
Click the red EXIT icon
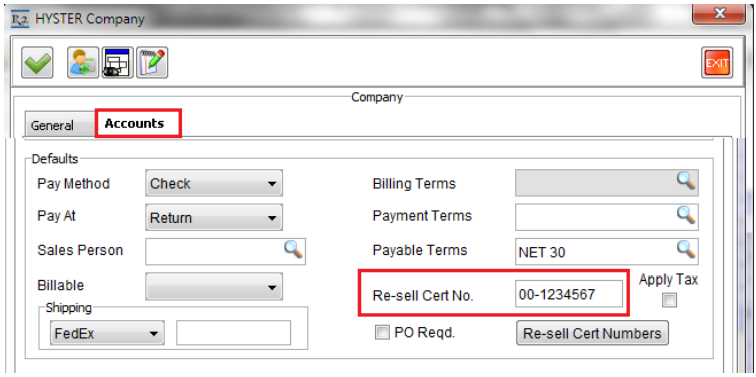click(717, 63)
